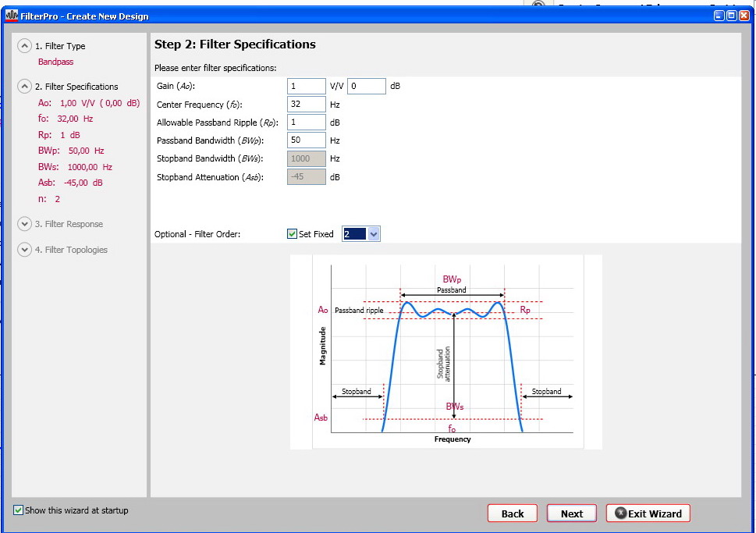
Task: Expand the 4. Filter Topologies section
Action: [24, 250]
